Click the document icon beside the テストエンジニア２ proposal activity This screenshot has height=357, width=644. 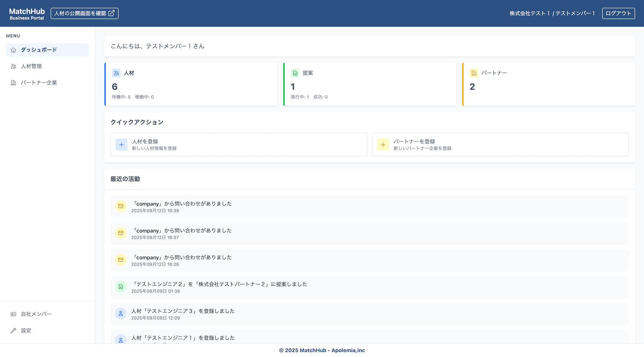tap(121, 287)
